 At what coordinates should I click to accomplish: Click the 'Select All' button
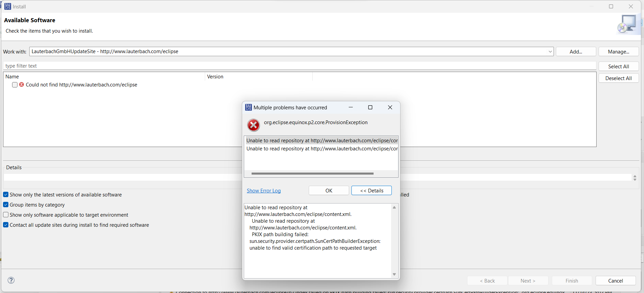point(619,66)
